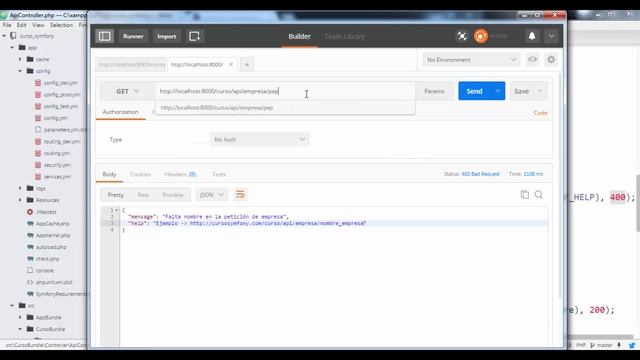Viewport: 640px width, 360px height.
Task: Open autoload.php in the file tree
Action: pos(51,247)
